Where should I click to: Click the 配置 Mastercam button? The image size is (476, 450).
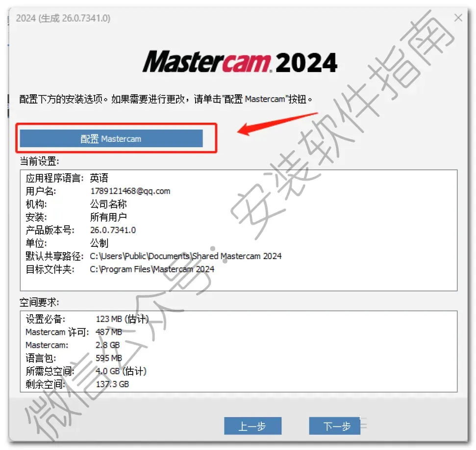pyautogui.click(x=111, y=138)
